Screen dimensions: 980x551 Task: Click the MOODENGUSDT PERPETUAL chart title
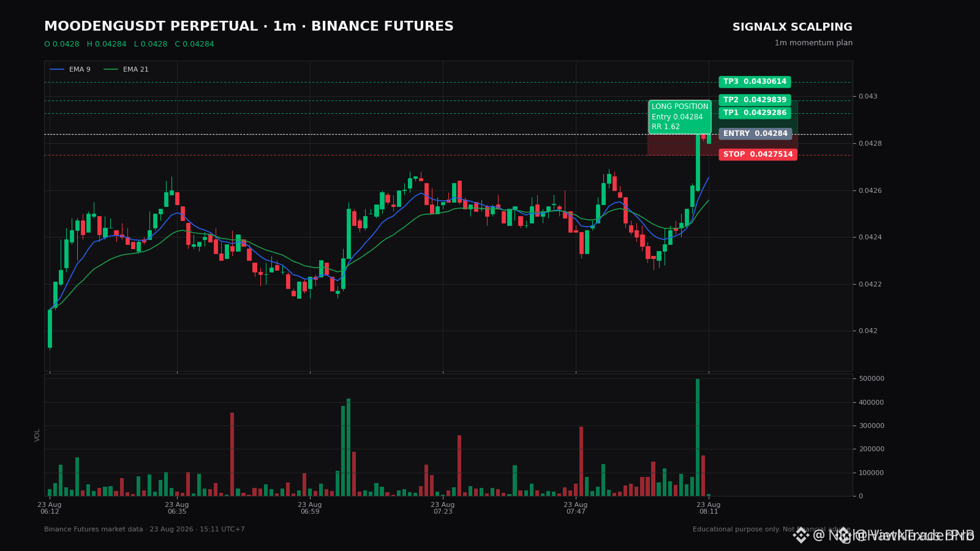[x=249, y=27]
